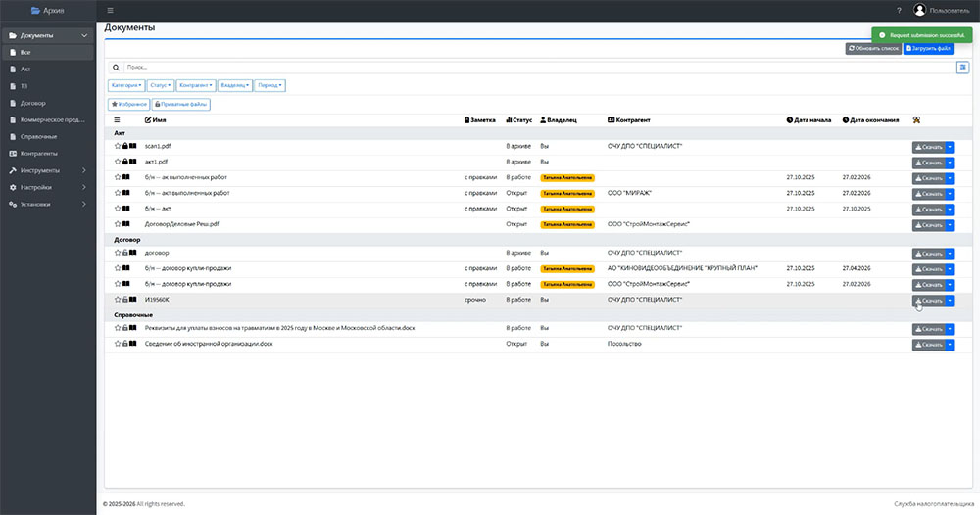
Task: Click the lock icon on акт1.pdf row
Action: tap(124, 162)
